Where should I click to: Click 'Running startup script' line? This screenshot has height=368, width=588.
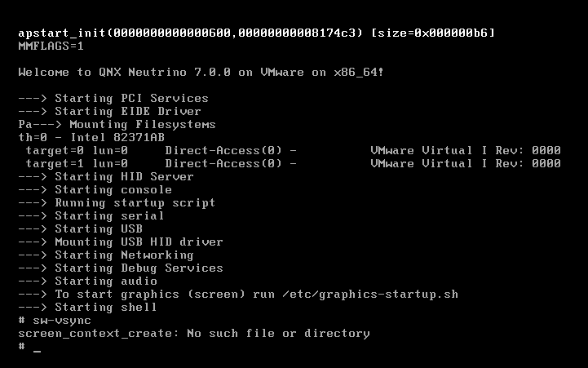coord(135,203)
